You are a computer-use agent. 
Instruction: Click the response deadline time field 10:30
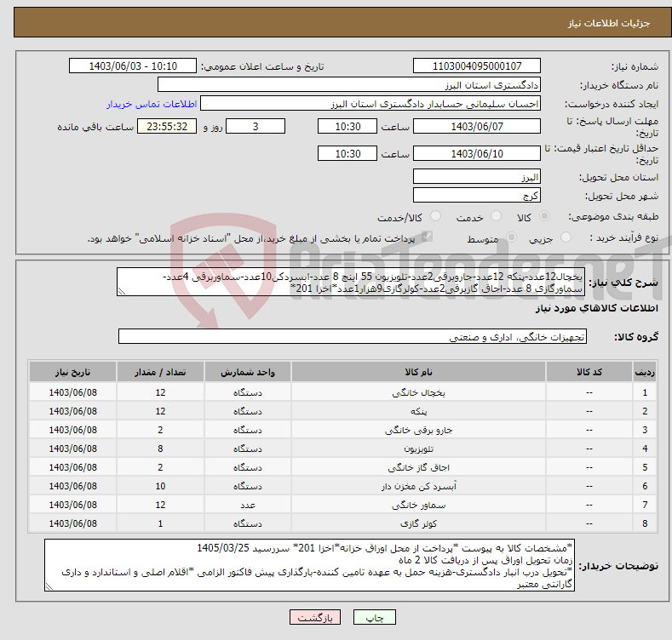(347, 126)
